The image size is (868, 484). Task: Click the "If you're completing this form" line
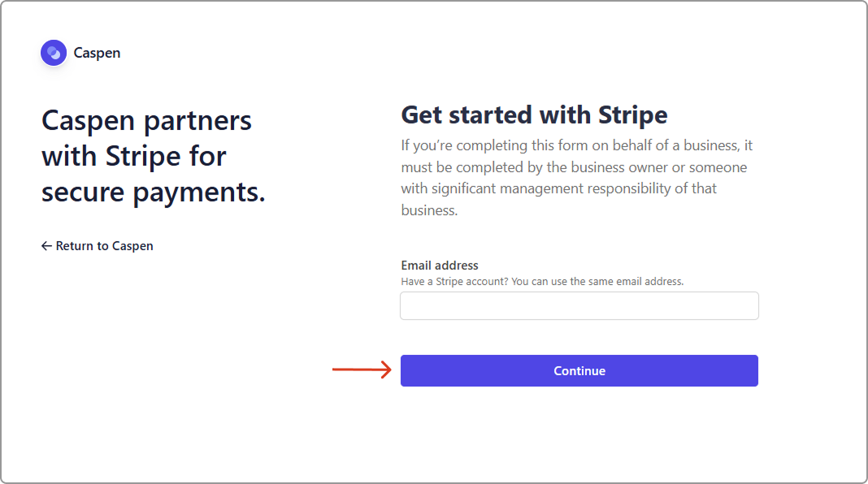(x=577, y=146)
